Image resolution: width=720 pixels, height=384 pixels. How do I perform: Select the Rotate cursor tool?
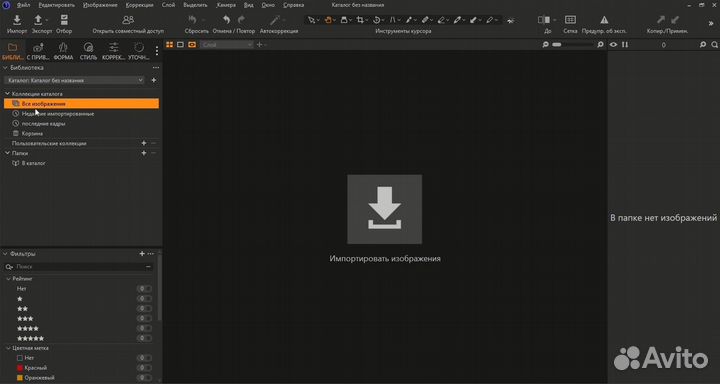377,20
